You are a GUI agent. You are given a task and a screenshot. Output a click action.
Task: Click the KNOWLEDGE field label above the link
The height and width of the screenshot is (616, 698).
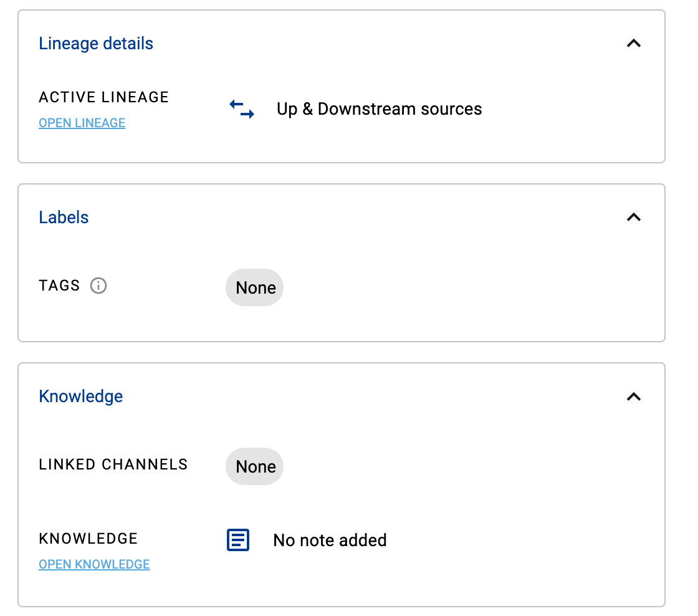88,539
